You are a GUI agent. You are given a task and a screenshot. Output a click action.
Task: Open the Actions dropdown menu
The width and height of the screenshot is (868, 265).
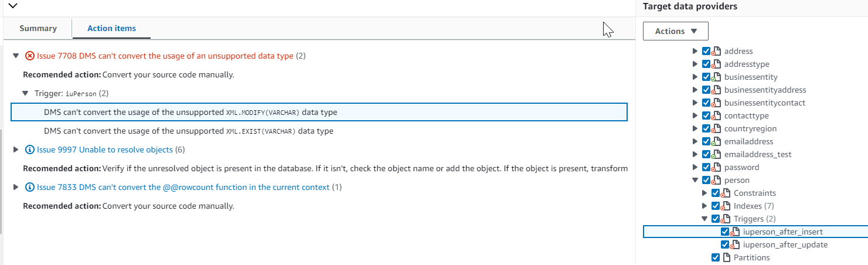675,31
